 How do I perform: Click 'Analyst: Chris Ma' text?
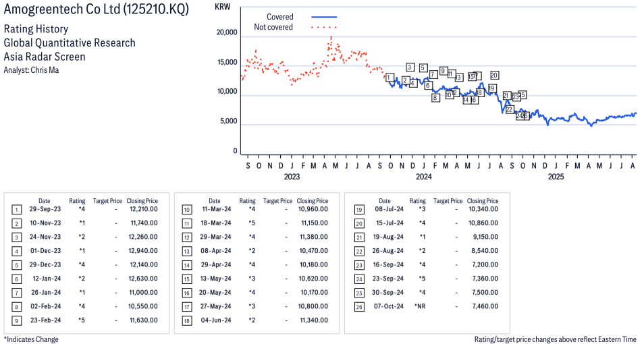coord(31,70)
